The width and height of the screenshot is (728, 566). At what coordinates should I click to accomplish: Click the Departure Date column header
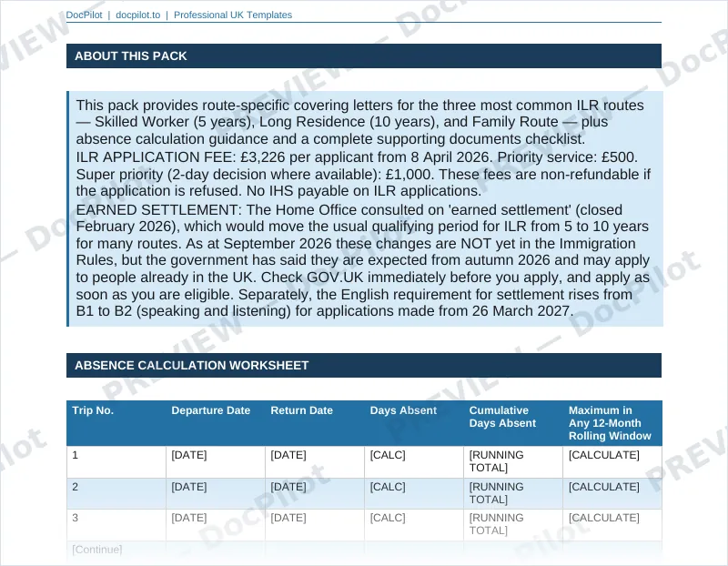[216, 423]
